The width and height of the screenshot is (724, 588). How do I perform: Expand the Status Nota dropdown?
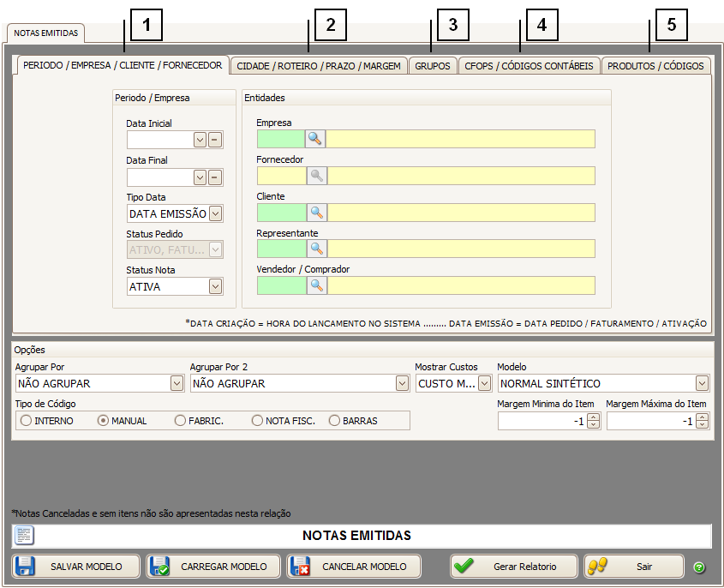click(x=216, y=286)
